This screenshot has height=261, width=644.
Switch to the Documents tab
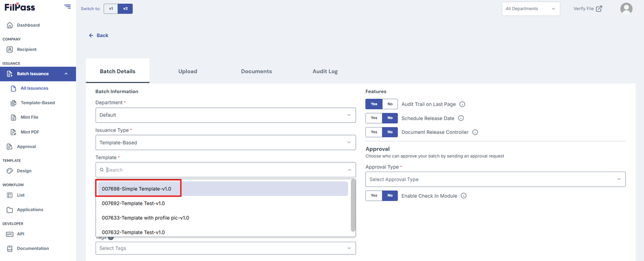coord(257,71)
